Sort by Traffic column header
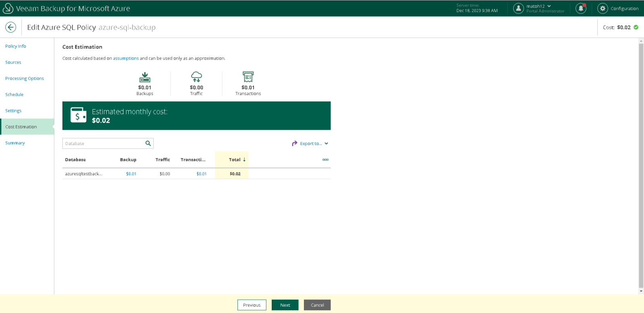Viewport: 644px width, 313px height. 163,160
